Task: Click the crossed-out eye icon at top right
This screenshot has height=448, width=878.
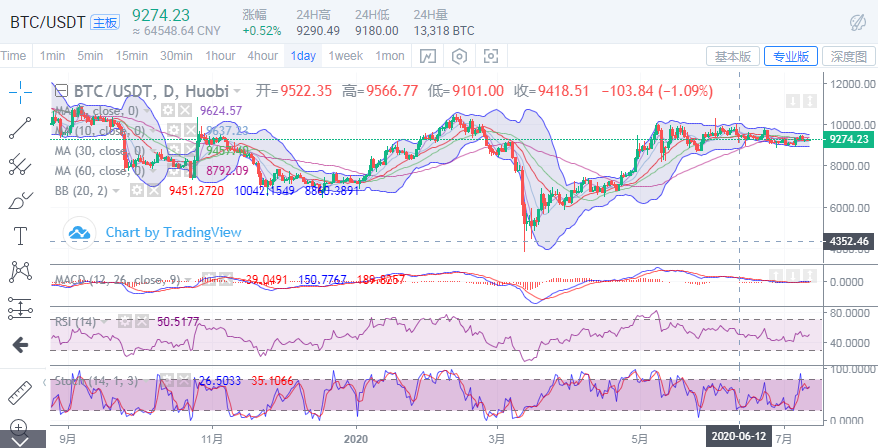Action: (857, 22)
